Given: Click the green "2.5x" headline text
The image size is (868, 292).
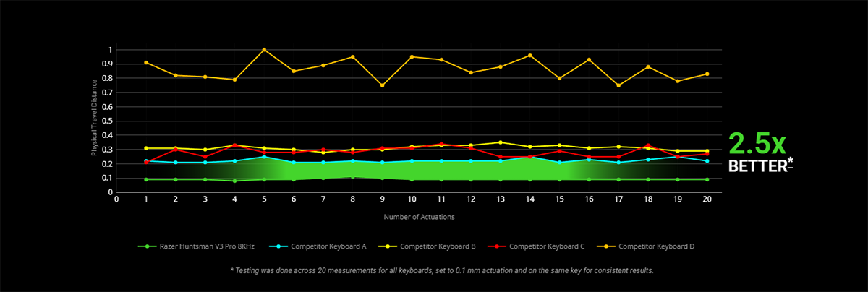Looking at the screenshot, I should coord(757,144).
